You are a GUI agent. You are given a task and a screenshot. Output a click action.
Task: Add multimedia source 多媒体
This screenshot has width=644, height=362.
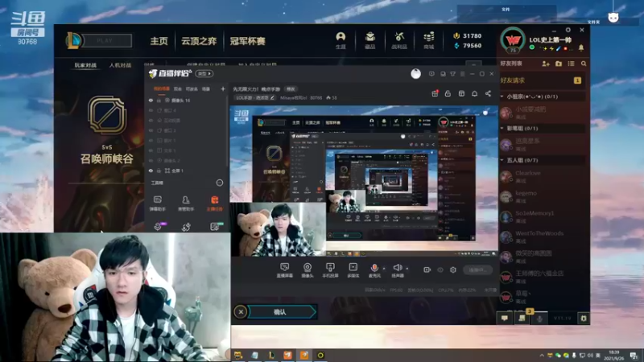[353, 270]
